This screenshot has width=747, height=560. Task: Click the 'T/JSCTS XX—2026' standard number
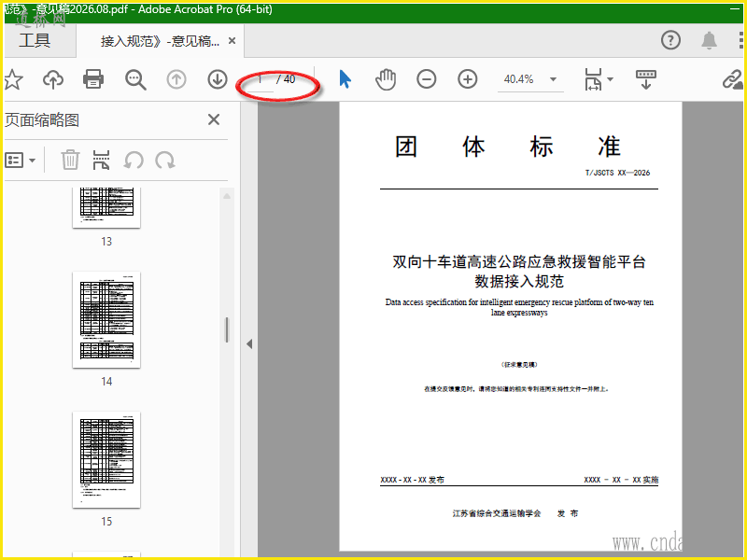(x=617, y=173)
